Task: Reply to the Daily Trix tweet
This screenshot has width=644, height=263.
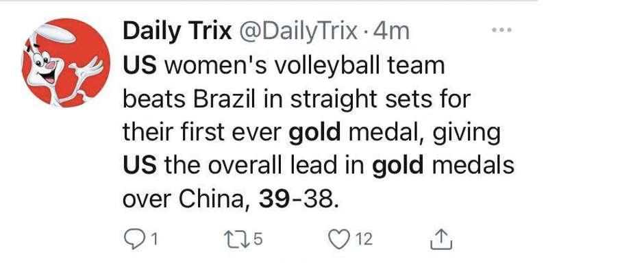Action: click(x=134, y=239)
